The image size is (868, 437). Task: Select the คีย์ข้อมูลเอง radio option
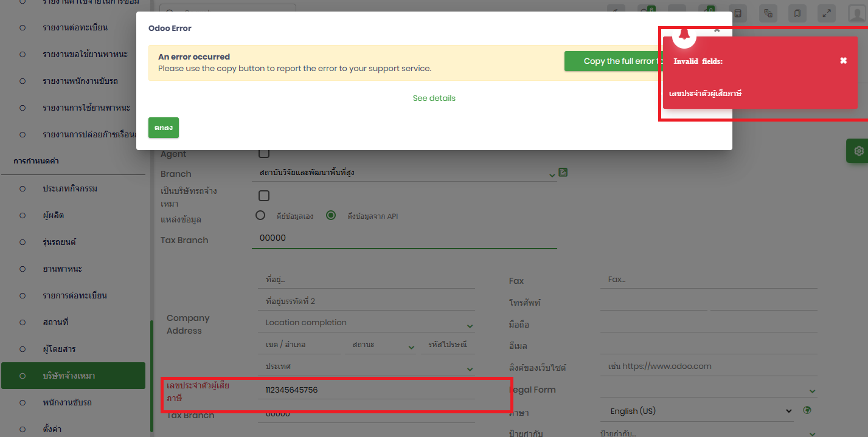(x=260, y=215)
